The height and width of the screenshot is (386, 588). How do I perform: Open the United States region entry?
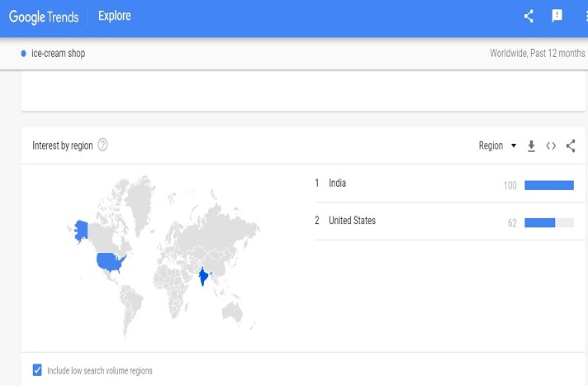[x=352, y=221]
